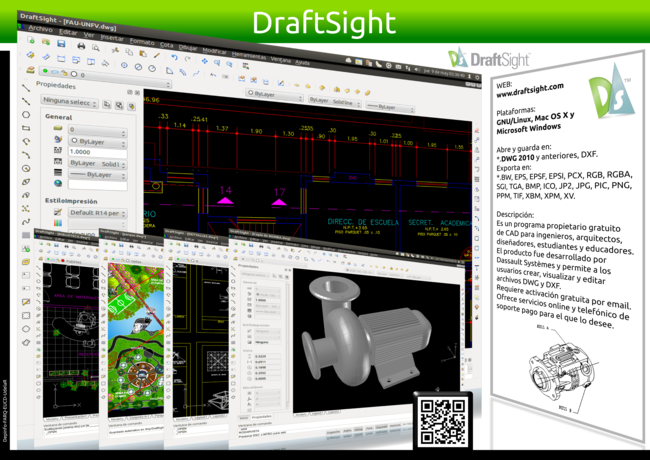Click the www.draftsight.com web link
Screen dimensions: 650x460
530,90
